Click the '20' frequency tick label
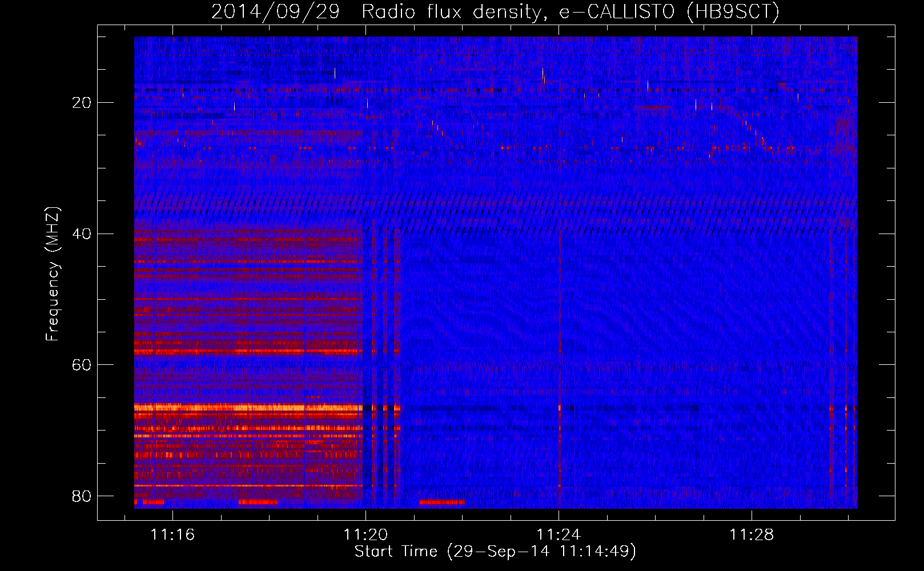Screen dimensions: 924x571 tap(82, 103)
